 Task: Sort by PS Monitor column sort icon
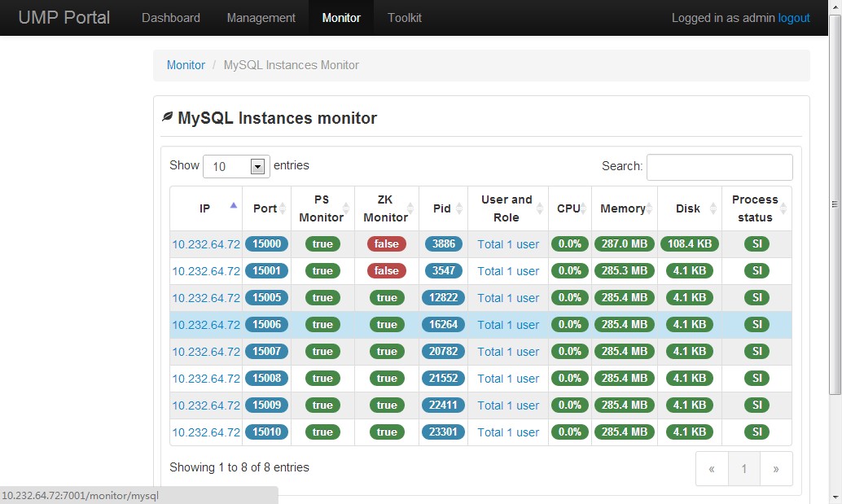pos(346,208)
